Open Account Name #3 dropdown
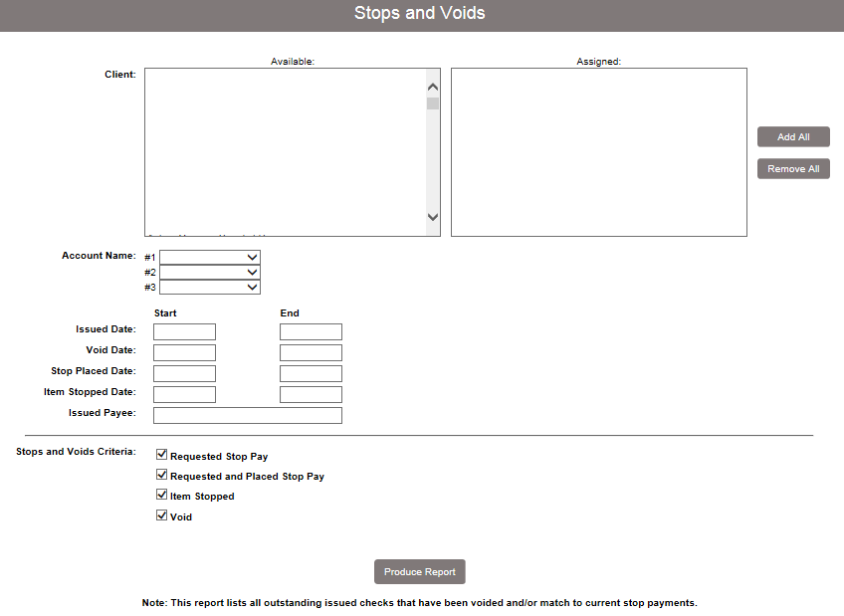The height and width of the screenshot is (616, 844). click(x=210, y=288)
